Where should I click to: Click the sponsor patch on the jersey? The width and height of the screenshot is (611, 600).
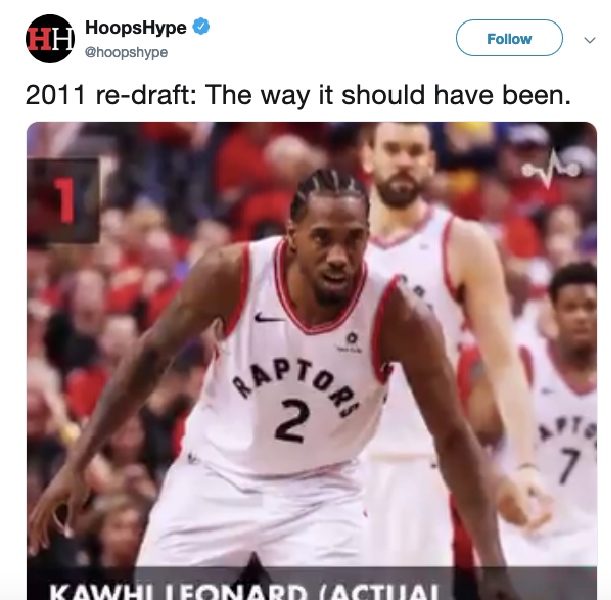(351, 342)
